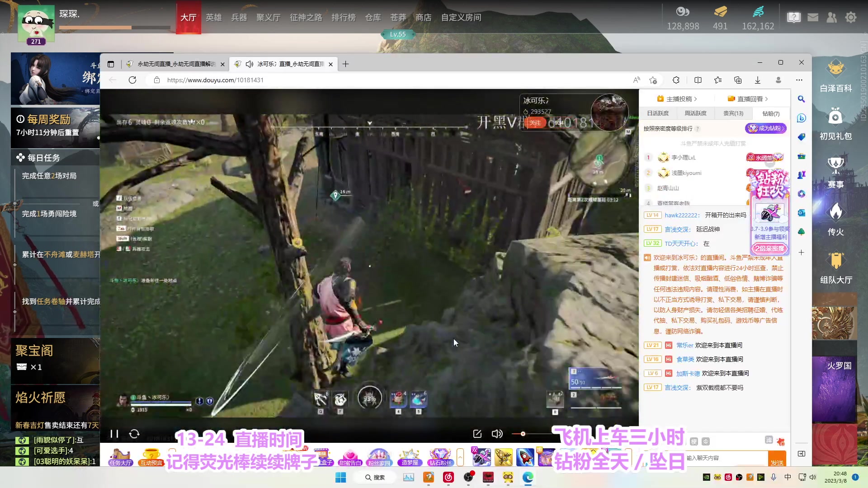The width and height of the screenshot is (868, 488).
Task: Open browser downloads panel
Action: tap(758, 80)
